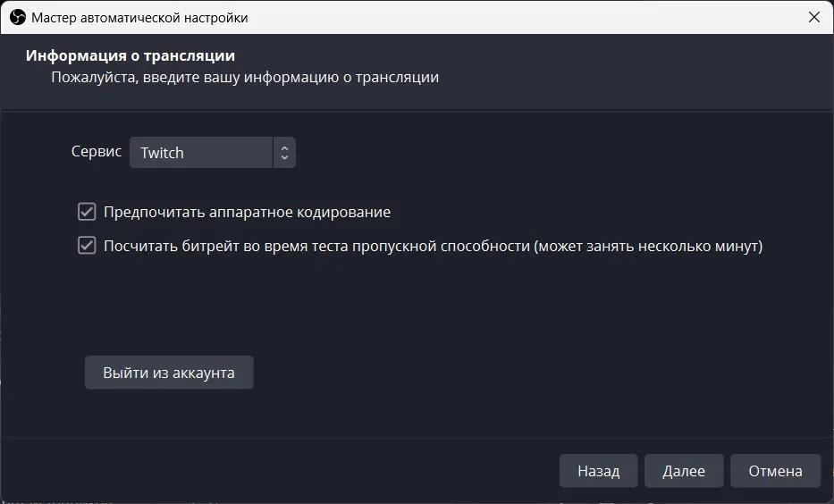Click the Пожалуйста, введите вашу информацию subtitle

tap(245, 78)
